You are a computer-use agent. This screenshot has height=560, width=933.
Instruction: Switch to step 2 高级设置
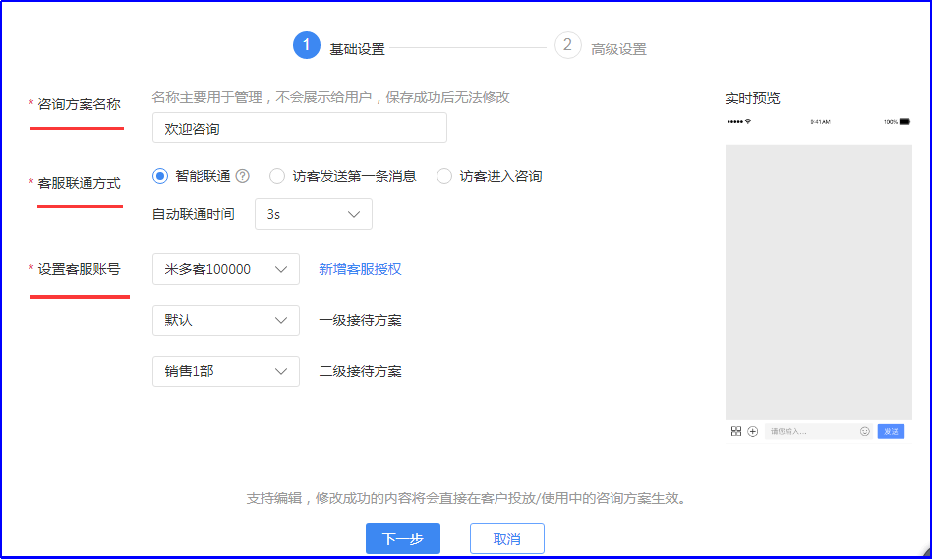click(x=568, y=46)
